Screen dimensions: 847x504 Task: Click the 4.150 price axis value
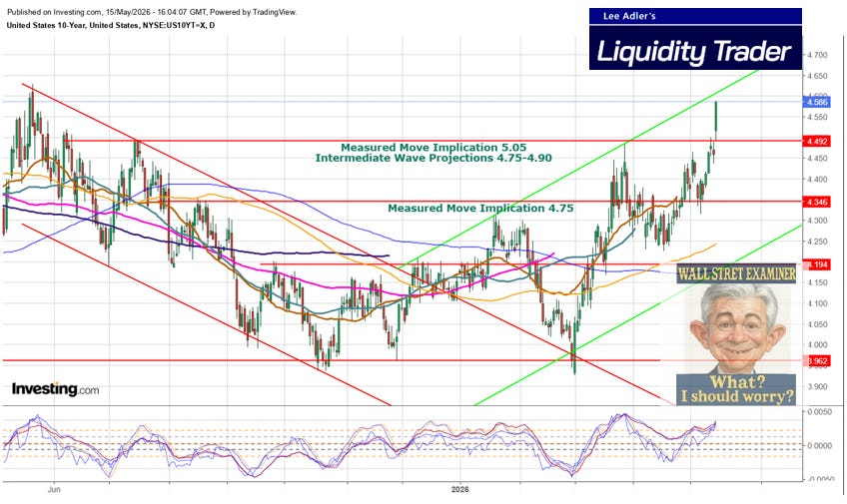pyautogui.click(x=817, y=282)
